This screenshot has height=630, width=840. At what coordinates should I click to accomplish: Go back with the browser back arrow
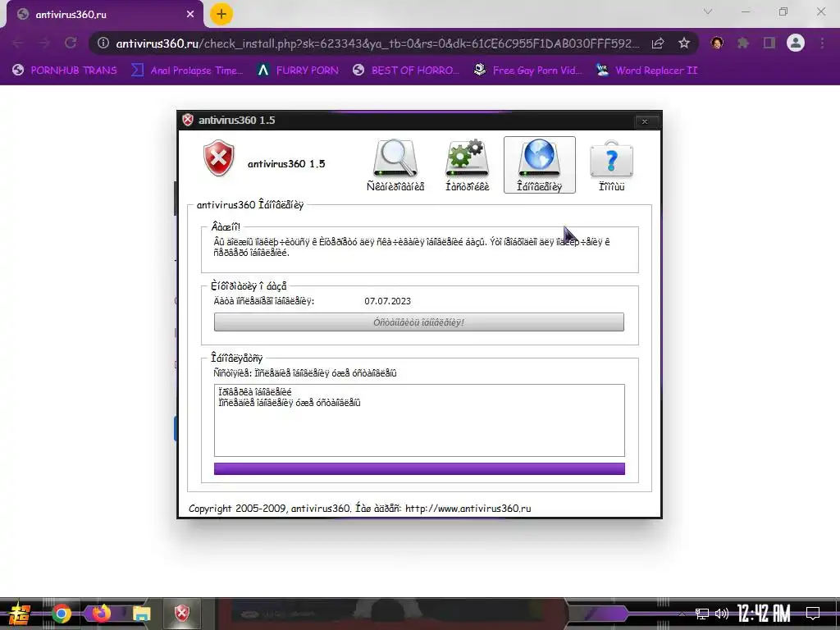tap(18, 43)
